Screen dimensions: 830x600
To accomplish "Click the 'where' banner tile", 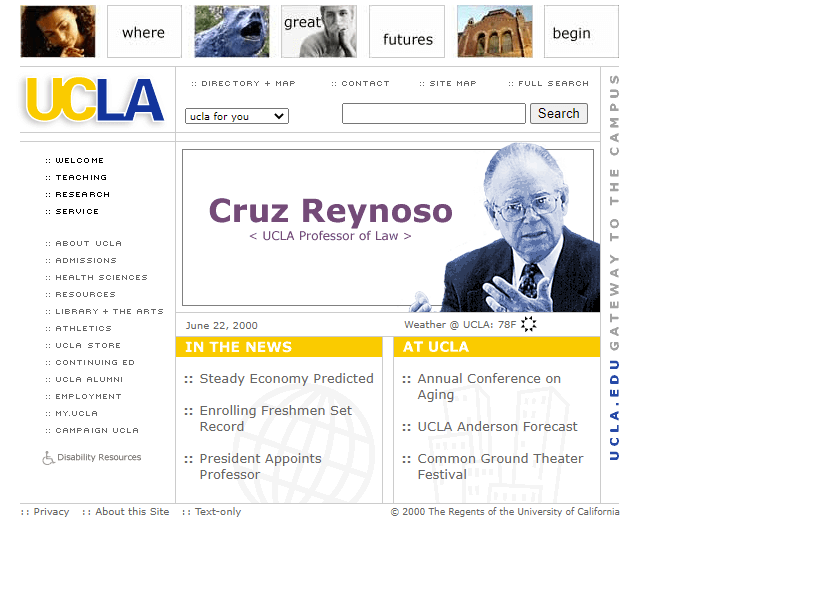I will [145, 31].
